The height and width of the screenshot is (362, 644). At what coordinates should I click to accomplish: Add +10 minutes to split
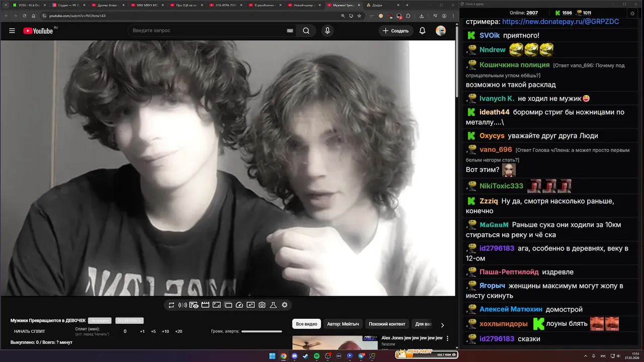(166, 331)
